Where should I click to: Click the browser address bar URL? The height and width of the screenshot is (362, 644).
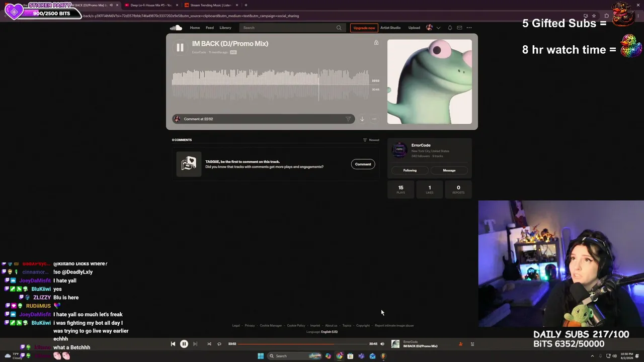click(191, 16)
